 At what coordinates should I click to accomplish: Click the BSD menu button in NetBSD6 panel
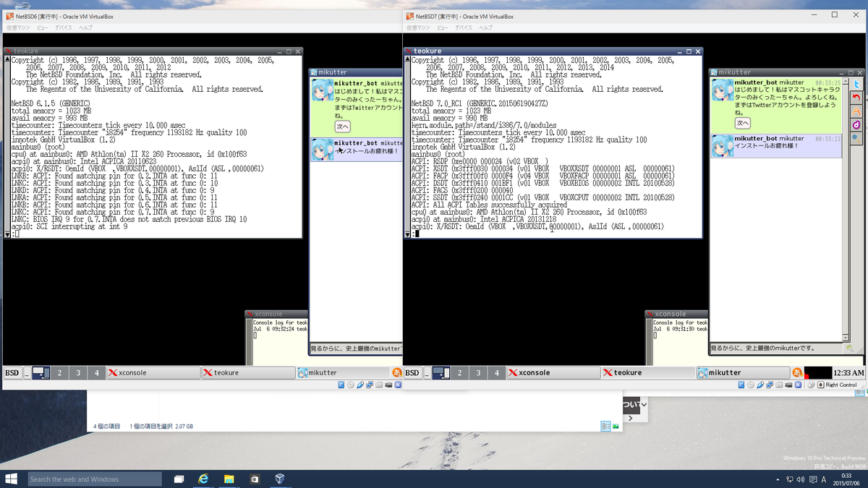point(12,373)
